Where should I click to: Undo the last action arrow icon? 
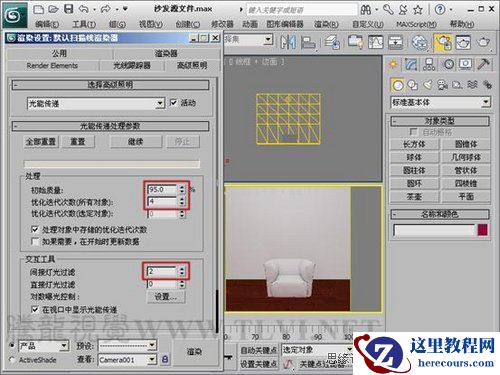[x=84, y=9]
